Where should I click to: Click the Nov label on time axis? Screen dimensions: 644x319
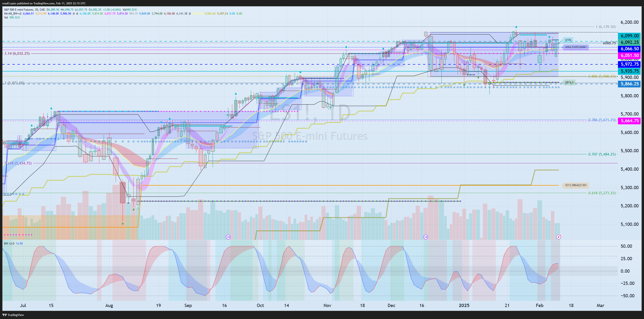(327, 305)
